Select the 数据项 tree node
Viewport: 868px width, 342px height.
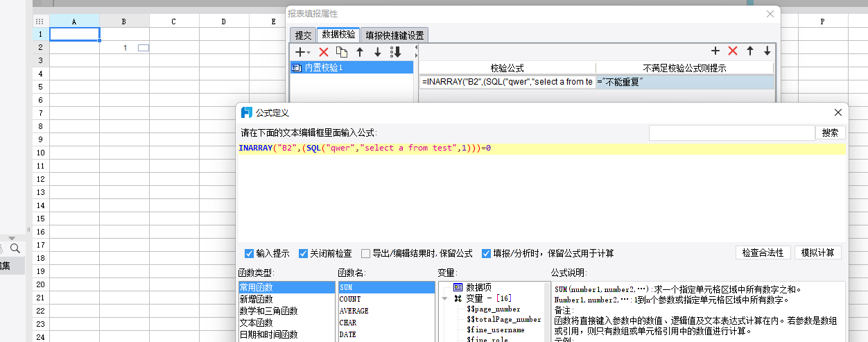478,287
